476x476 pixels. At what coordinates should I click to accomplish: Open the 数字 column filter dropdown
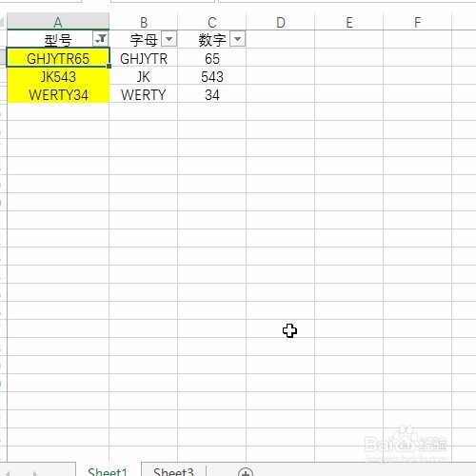click(x=238, y=39)
